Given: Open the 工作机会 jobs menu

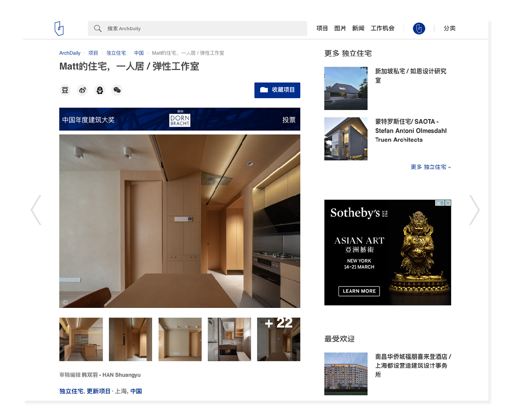Looking at the screenshot, I should (383, 29).
